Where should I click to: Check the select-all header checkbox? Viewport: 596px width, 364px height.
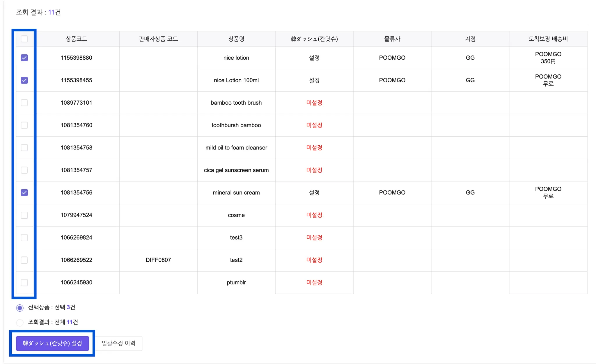(x=24, y=39)
